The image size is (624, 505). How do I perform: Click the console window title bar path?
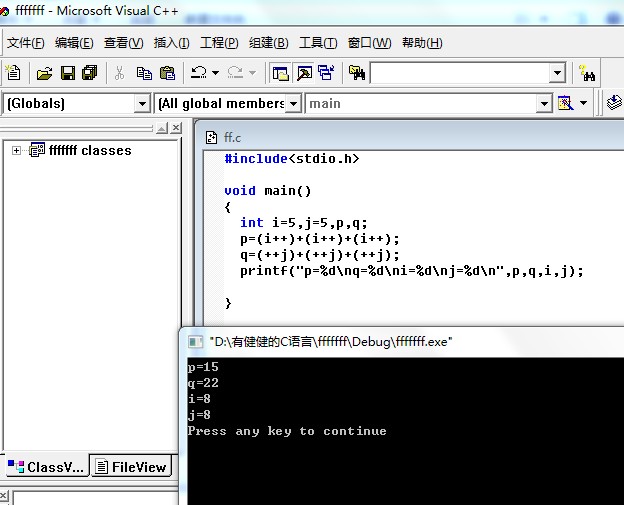tap(331, 342)
